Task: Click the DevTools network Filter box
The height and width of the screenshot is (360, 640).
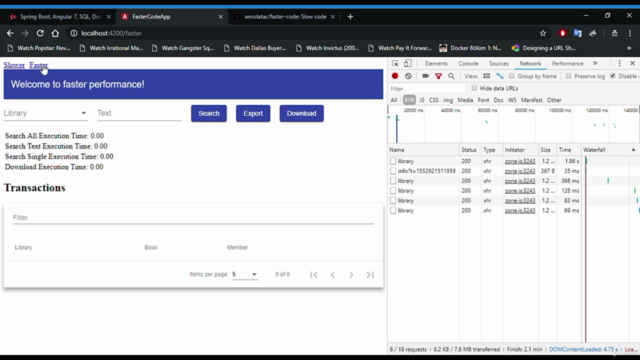Action: tap(427, 89)
